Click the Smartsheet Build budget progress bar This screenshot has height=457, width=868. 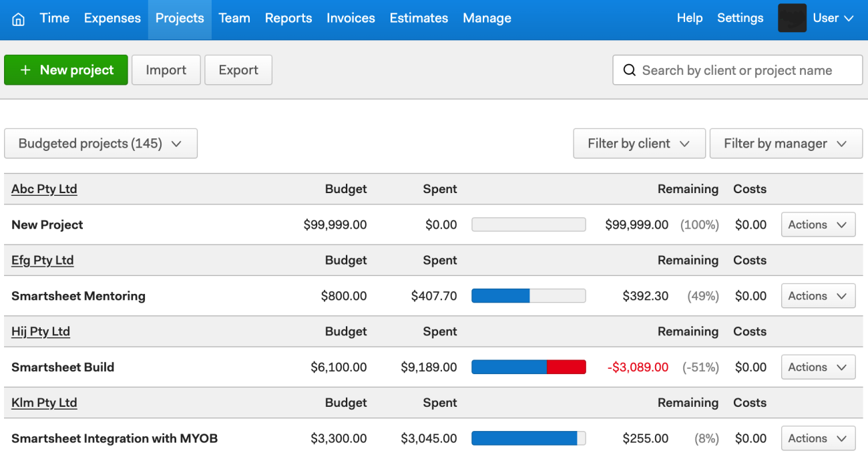[529, 367]
